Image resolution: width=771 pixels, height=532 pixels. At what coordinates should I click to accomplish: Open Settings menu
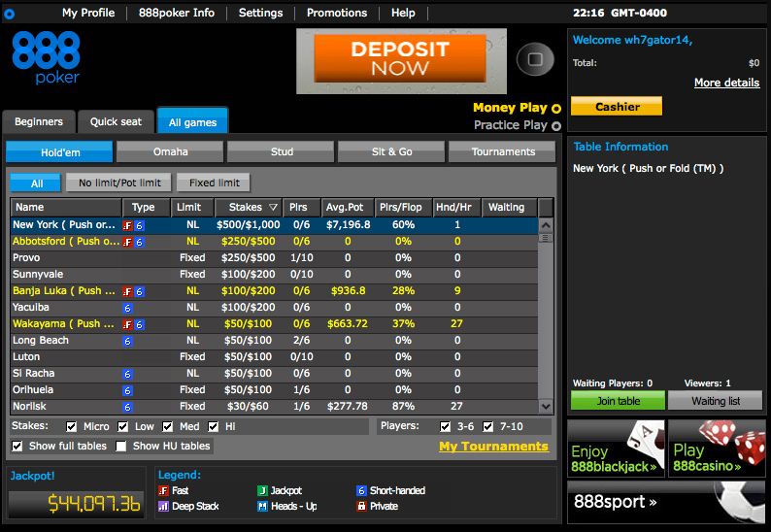(x=260, y=13)
